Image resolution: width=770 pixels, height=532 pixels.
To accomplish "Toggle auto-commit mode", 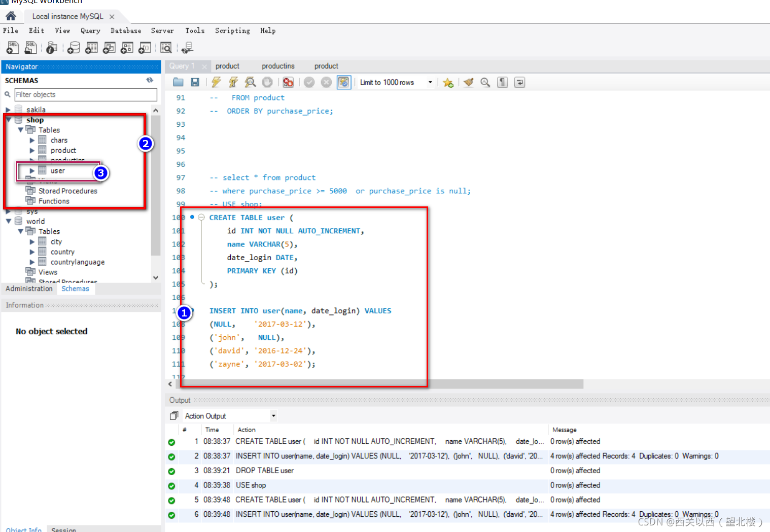I will pyautogui.click(x=344, y=82).
